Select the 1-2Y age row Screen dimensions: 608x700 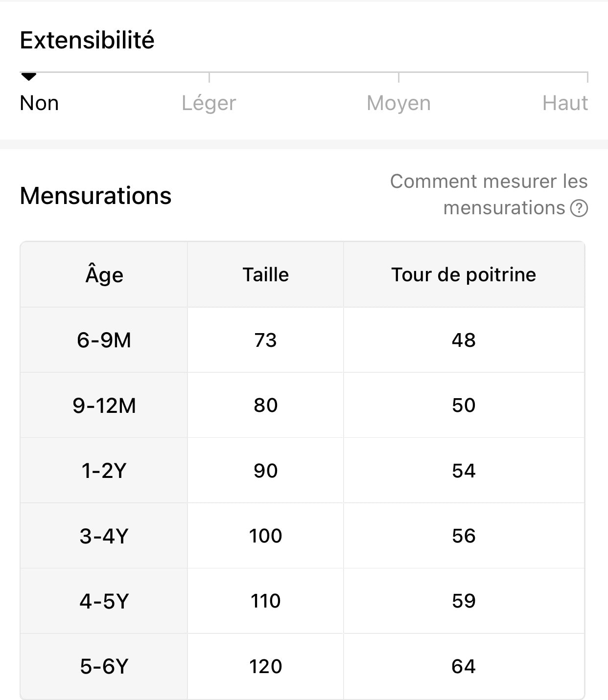pos(104,471)
